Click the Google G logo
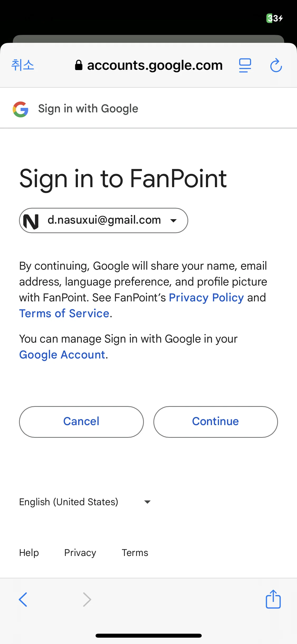Image resolution: width=297 pixels, height=644 pixels. (21, 109)
